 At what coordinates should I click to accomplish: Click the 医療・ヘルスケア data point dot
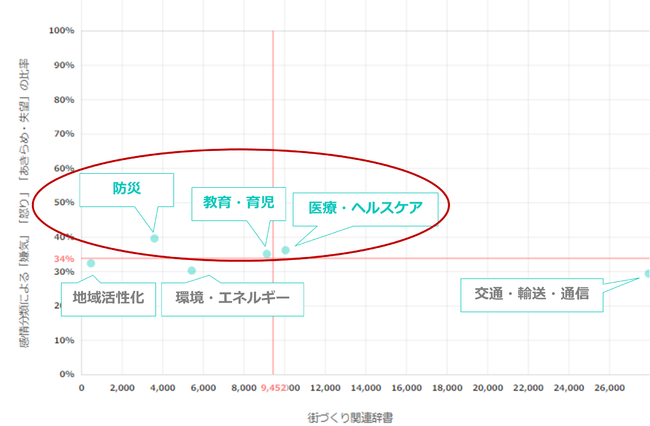(x=285, y=250)
